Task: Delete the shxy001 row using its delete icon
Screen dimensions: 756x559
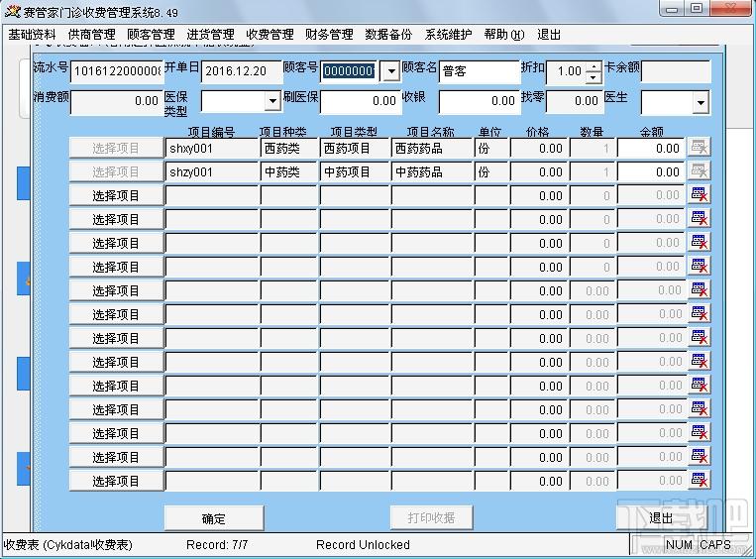Action: (x=699, y=148)
